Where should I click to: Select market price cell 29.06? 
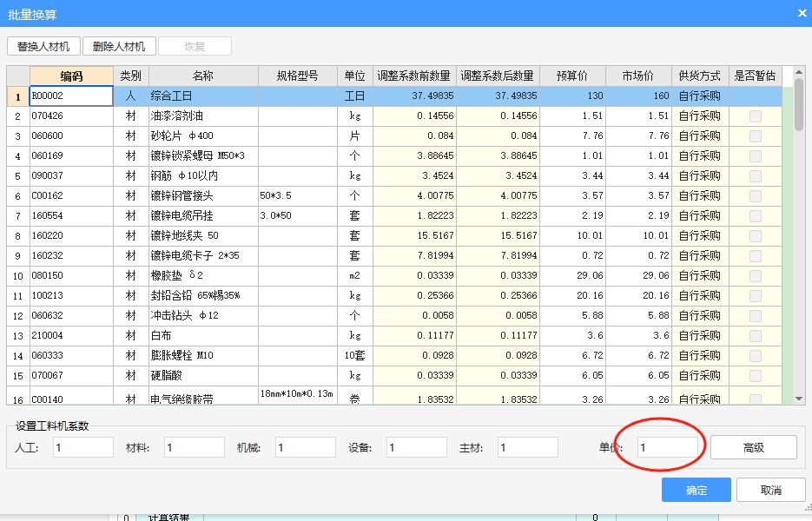click(638, 275)
